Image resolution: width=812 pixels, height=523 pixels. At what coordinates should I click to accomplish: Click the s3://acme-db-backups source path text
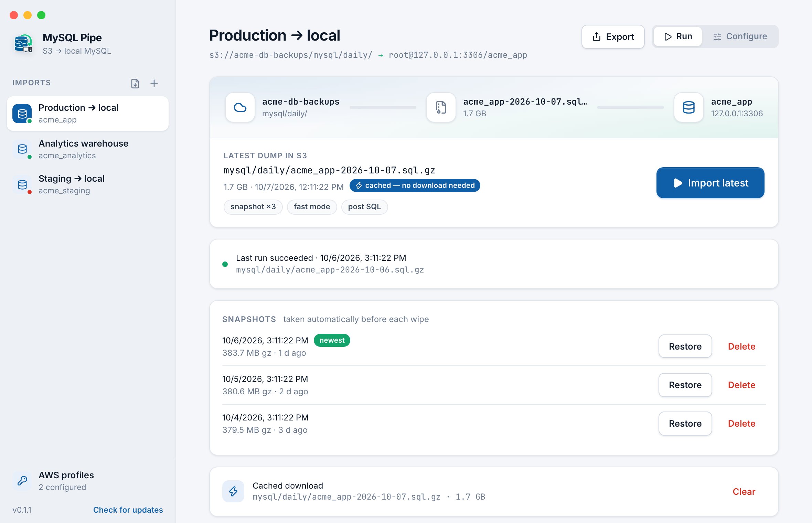(x=291, y=55)
